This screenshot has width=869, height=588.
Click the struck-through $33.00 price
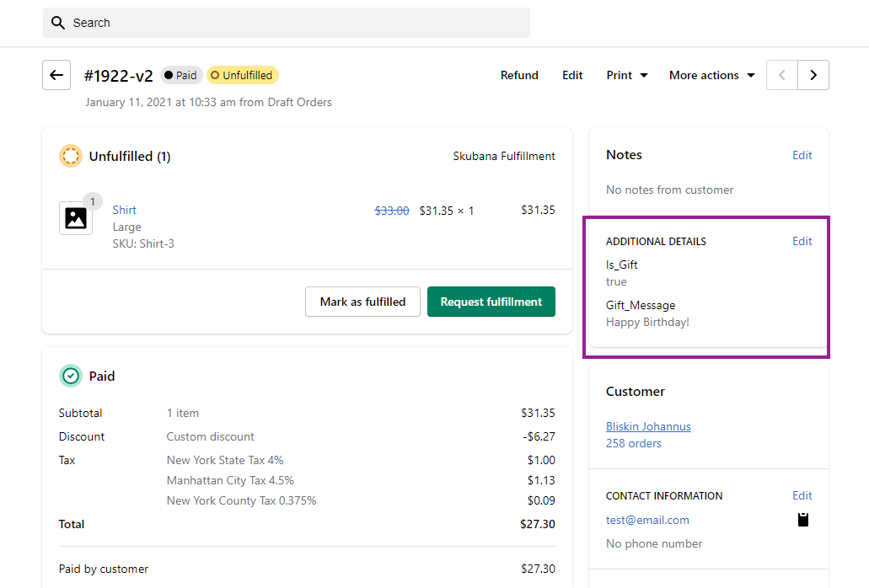(392, 211)
